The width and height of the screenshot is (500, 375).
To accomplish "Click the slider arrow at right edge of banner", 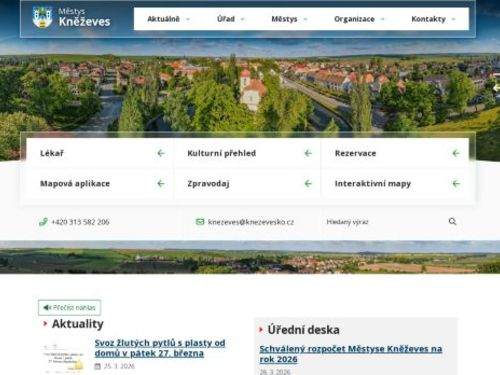I will click(x=496, y=88).
